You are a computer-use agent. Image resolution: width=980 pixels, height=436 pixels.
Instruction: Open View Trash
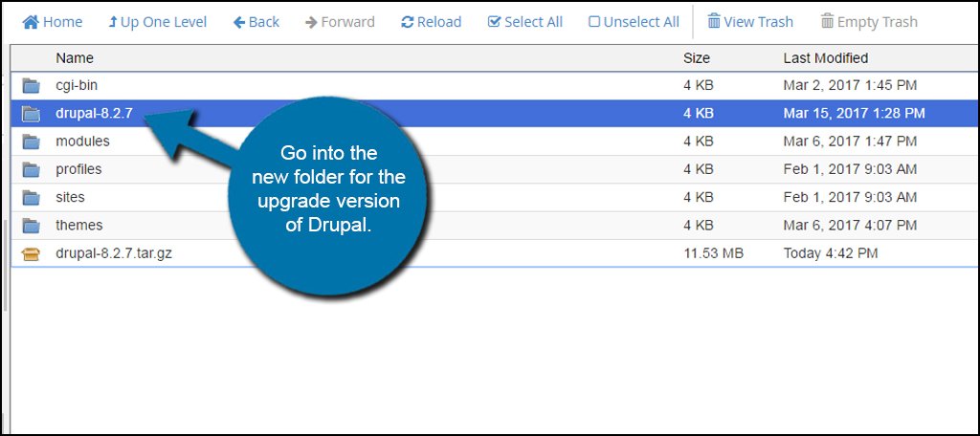(x=750, y=22)
